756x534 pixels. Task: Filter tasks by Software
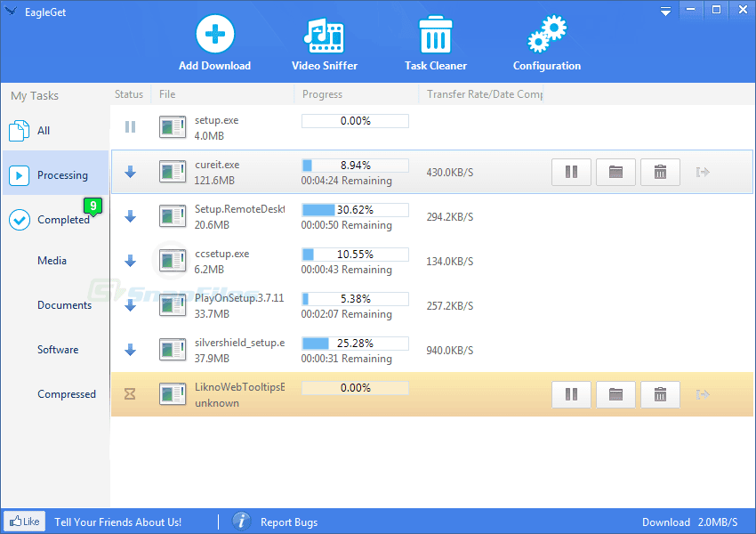[58, 350]
